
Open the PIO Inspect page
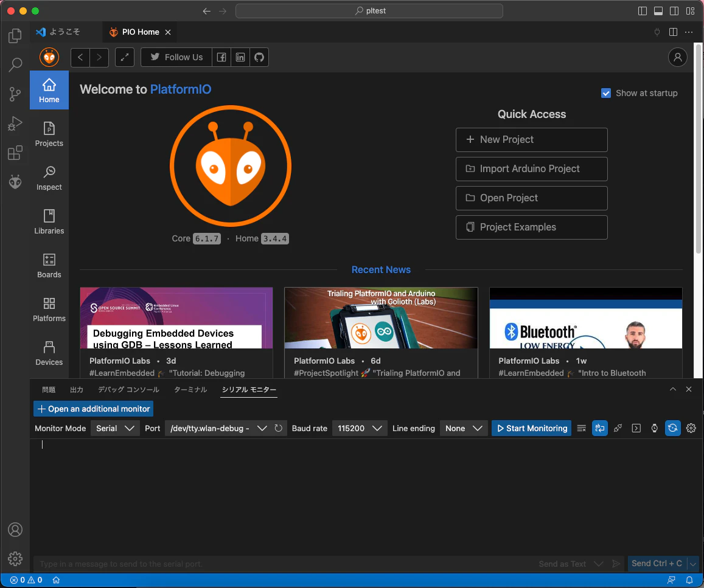tap(49, 178)
